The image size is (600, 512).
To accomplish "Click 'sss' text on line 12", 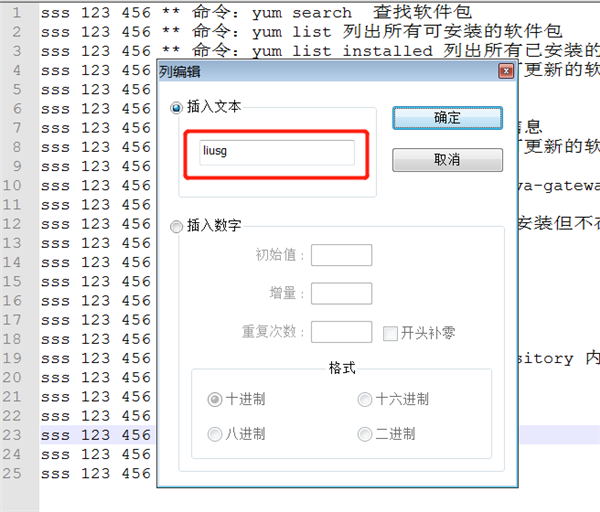I will click(55, 224).
